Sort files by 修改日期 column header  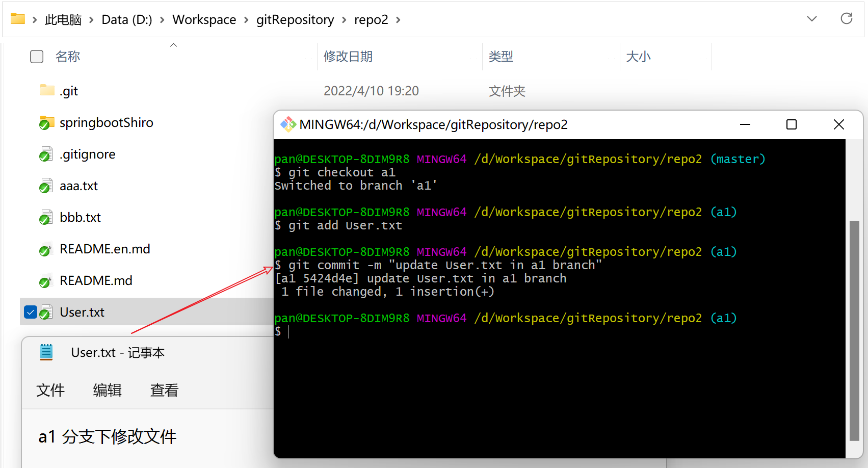[348, 57]
